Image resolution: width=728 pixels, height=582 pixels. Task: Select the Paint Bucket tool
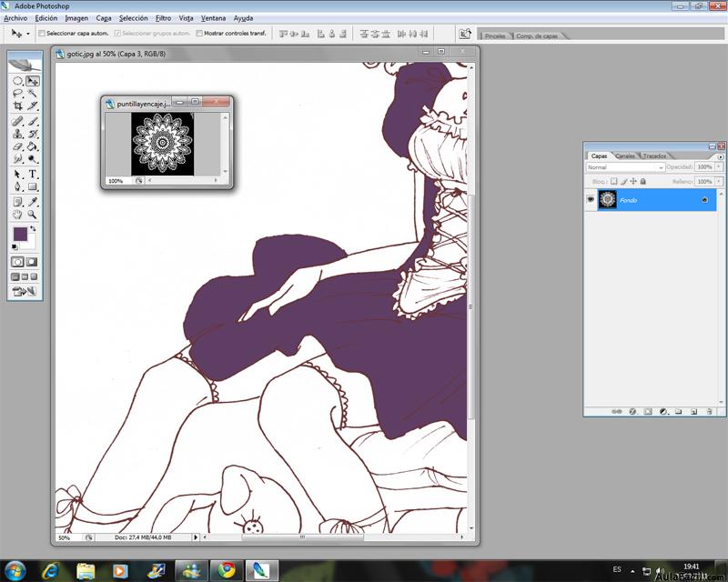(33, 146)
